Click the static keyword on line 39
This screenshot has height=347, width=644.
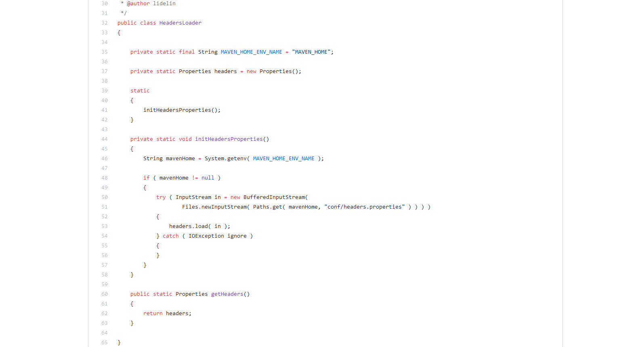click(140, 91)
